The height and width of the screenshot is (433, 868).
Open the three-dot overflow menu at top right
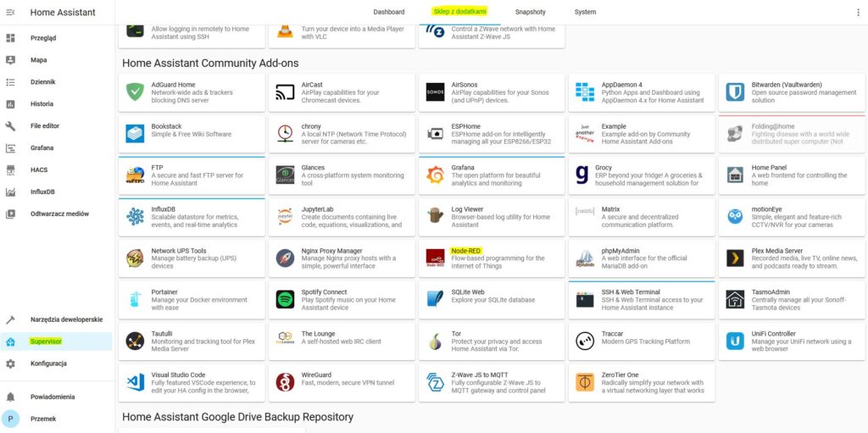857,13
